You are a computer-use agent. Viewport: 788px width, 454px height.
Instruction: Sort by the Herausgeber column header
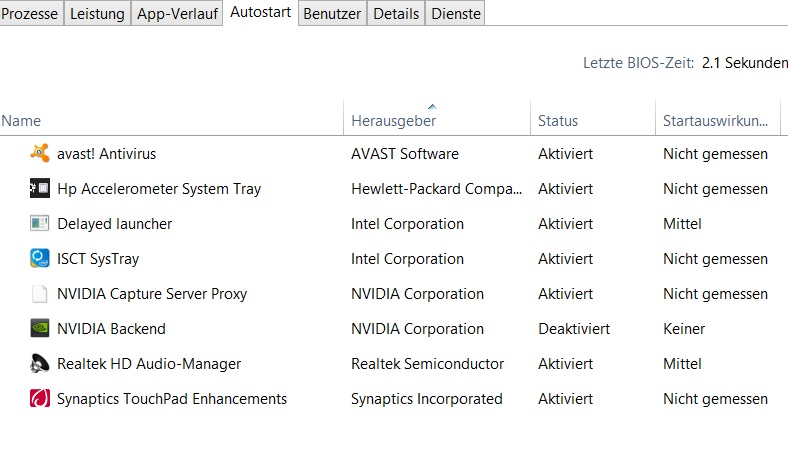pos(393,121)
